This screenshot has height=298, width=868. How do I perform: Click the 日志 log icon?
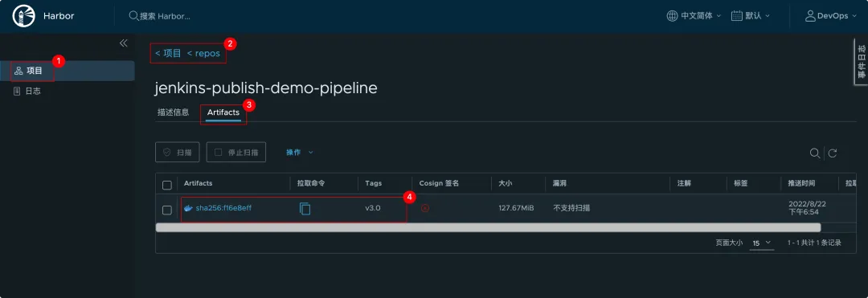click(x=17, y=92)
